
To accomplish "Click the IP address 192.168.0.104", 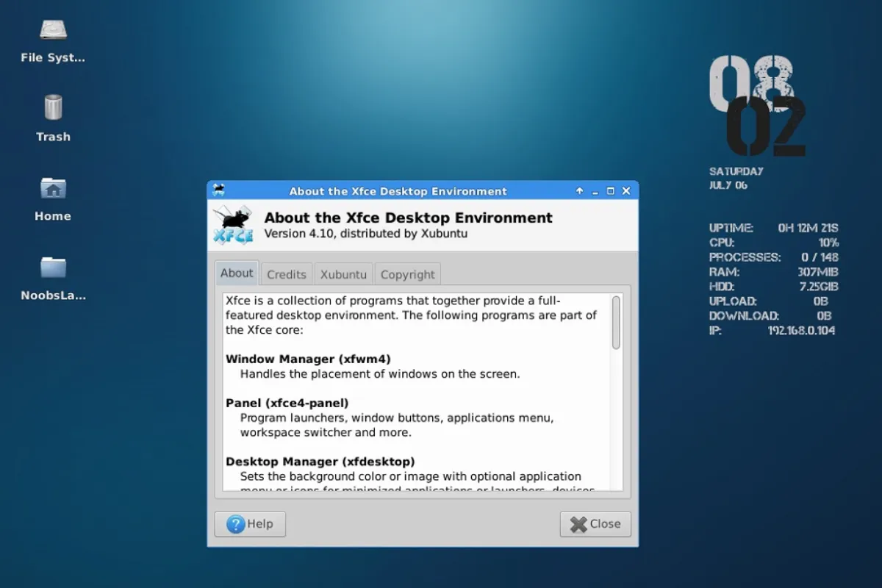I will [801, 331].
